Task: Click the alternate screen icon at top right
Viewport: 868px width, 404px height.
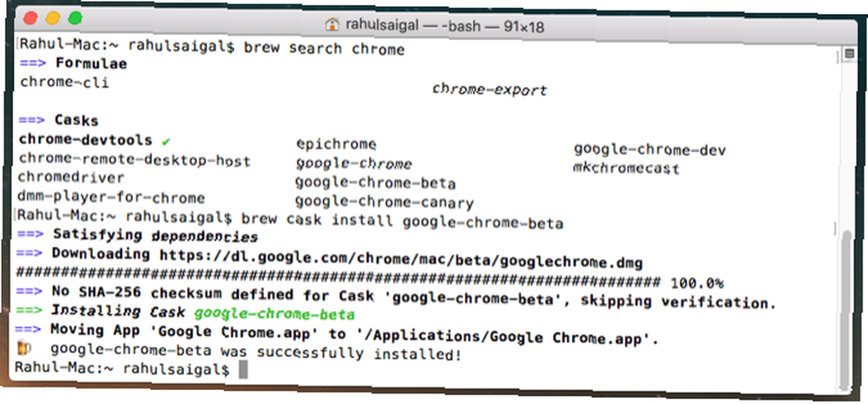Action: point(850,53)
